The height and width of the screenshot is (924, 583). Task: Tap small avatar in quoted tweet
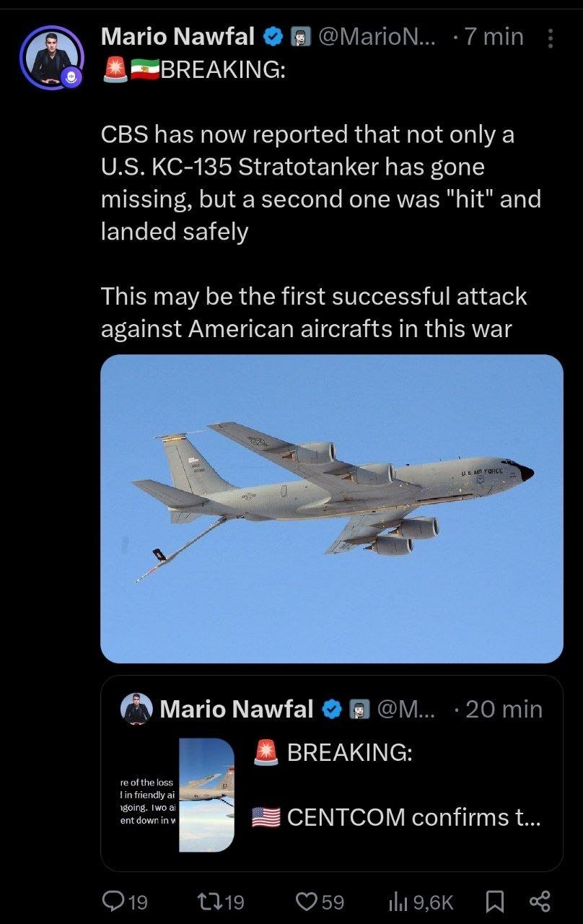(137, 709)
